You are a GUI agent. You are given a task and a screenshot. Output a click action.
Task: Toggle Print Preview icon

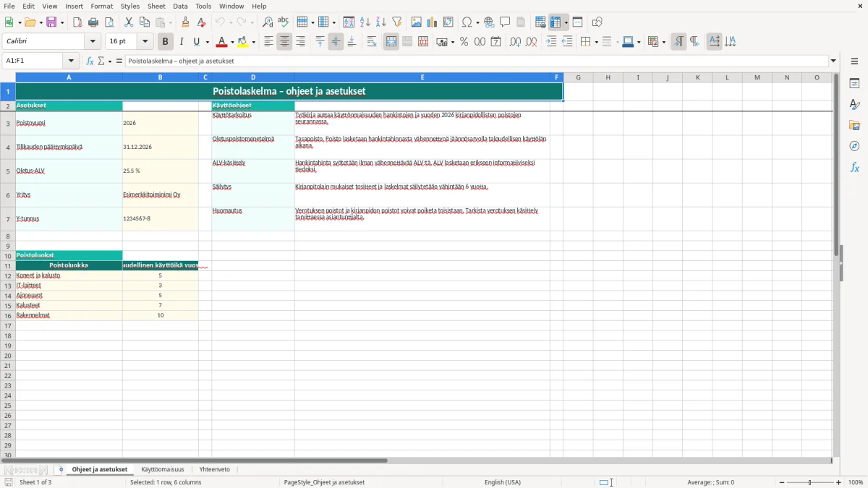[109, 22]
